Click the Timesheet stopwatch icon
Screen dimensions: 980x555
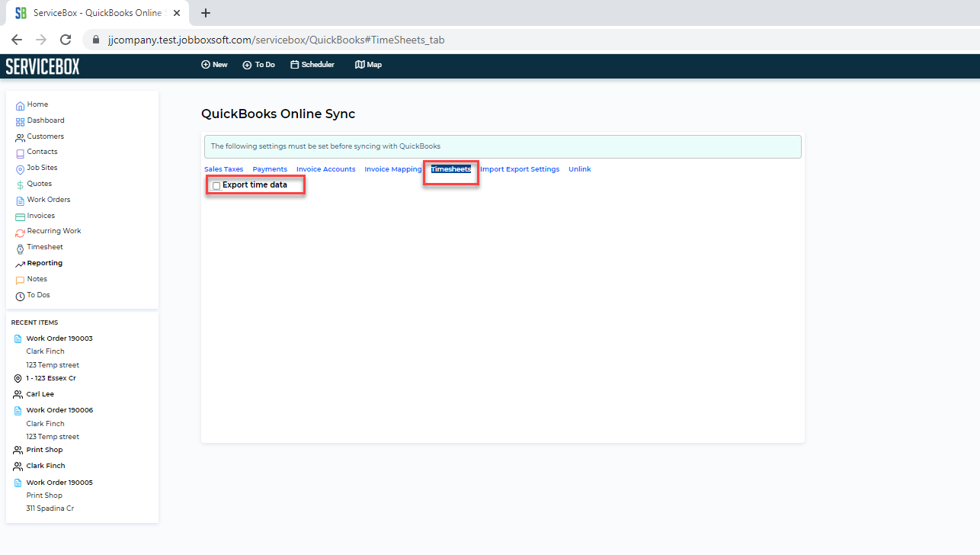pyautogui.click(x=20, y=249)
